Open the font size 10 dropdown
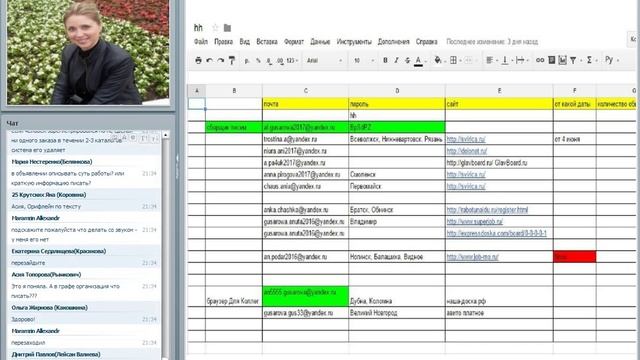 (x=364, y=61)
